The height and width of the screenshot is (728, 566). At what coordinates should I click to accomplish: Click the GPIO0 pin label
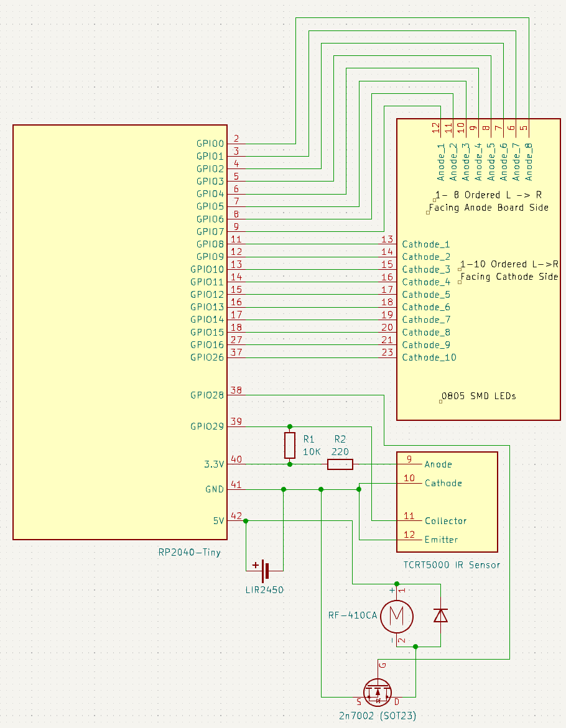point(210,144)
